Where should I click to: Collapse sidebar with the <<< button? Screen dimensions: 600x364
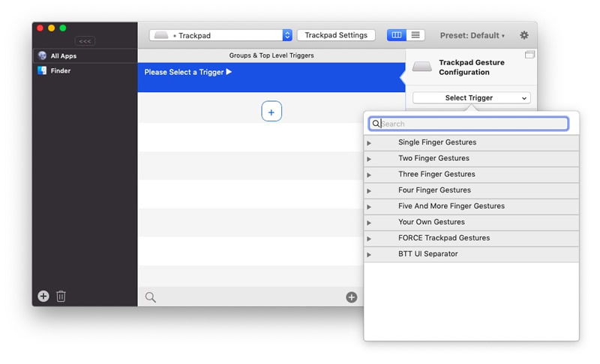coord(85,41)
